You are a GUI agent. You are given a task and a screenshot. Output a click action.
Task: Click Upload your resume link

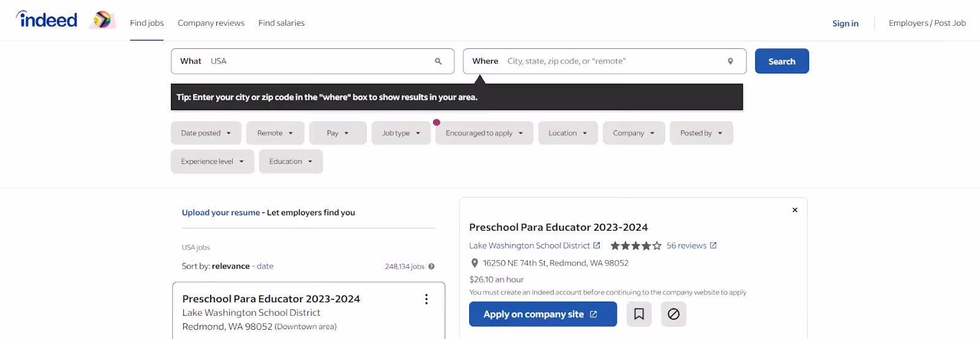coord(221,212)
